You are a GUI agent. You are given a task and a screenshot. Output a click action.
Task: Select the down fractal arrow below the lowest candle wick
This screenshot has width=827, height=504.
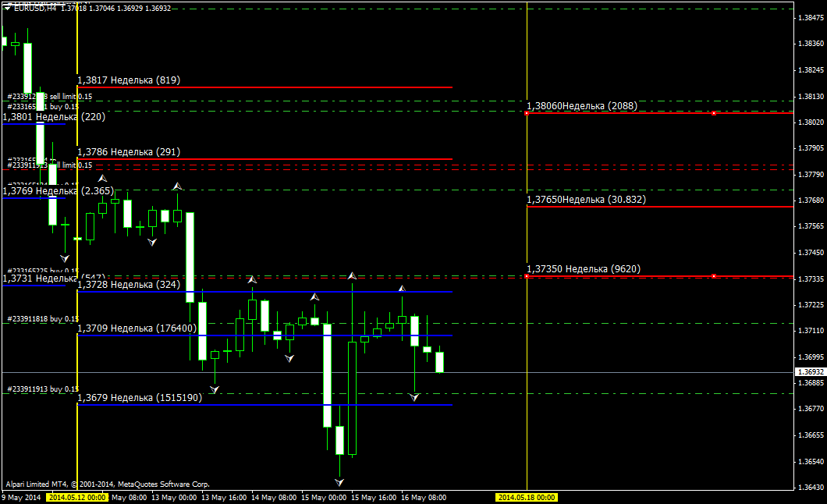tap(339, 482)
